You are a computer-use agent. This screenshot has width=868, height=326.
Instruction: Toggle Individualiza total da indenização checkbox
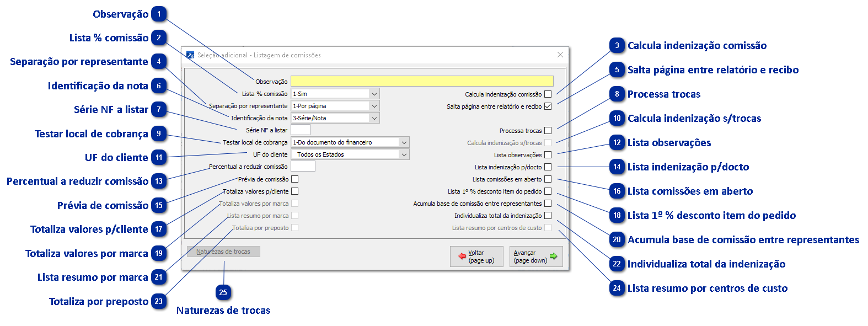click(x=548, y=216)
